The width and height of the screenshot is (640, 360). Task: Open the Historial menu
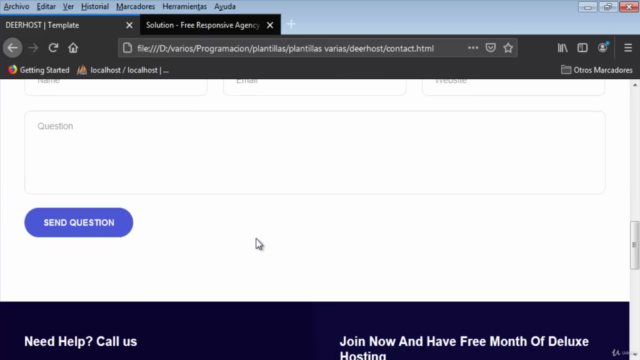[95, 7]
